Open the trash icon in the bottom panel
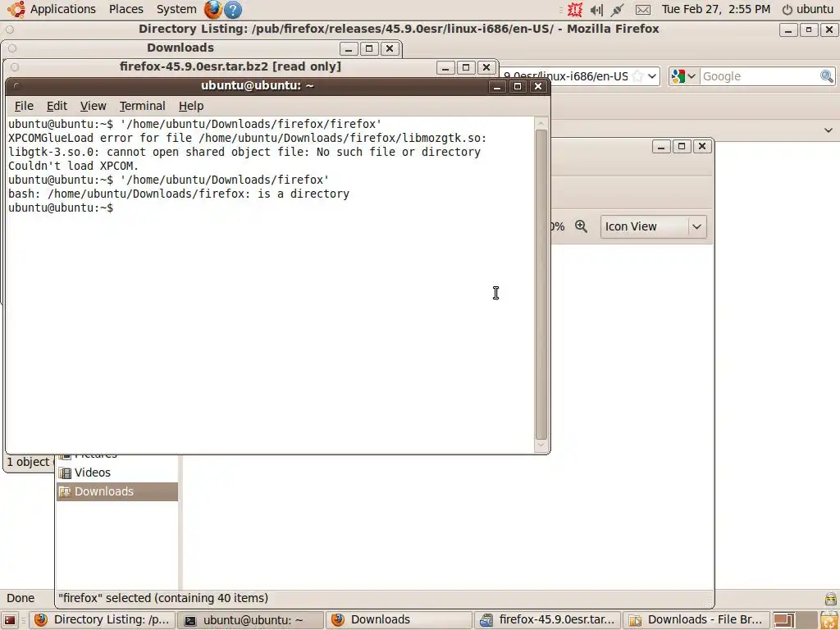This screenshot has width=840, height=630. point(829,620)
